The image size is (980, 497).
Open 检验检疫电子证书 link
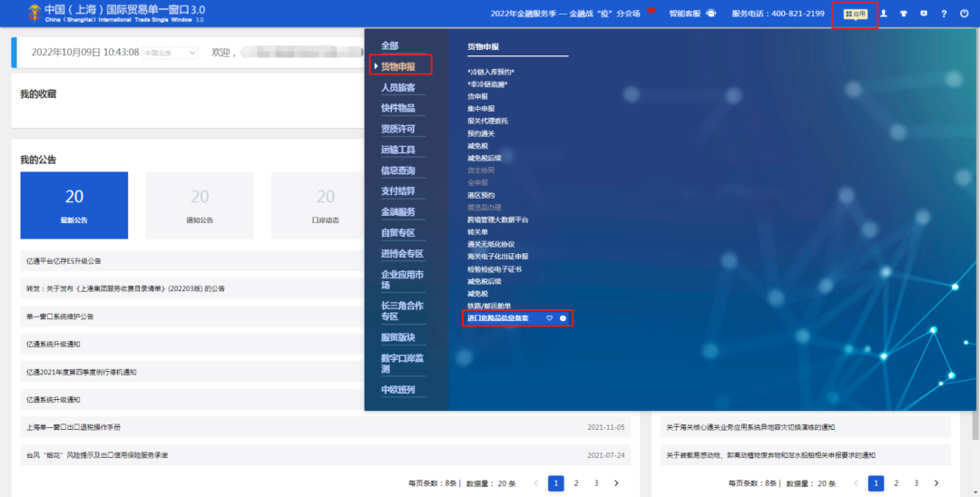(495, 269)
